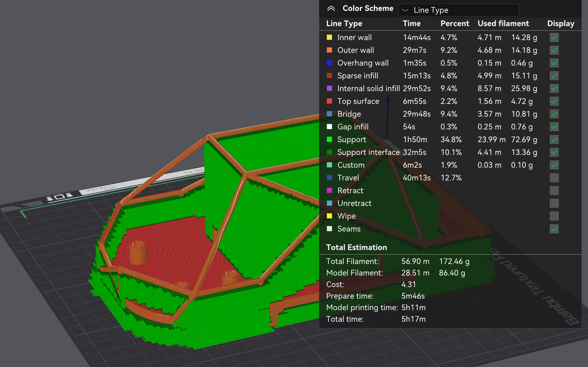Click the Used filament column header

503,24
